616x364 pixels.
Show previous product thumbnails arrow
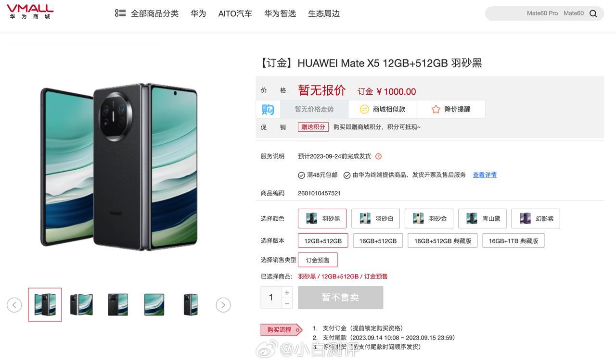14,305
